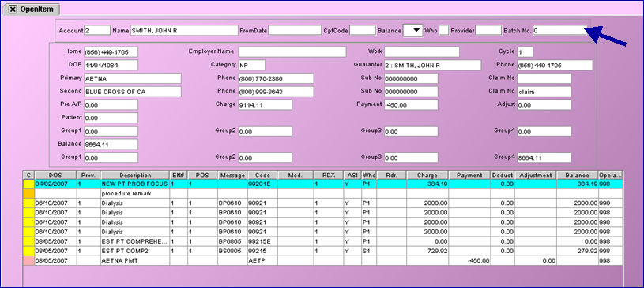
Task: Click the Code column header
Action: pyautogui.click(x=262, y=176)
